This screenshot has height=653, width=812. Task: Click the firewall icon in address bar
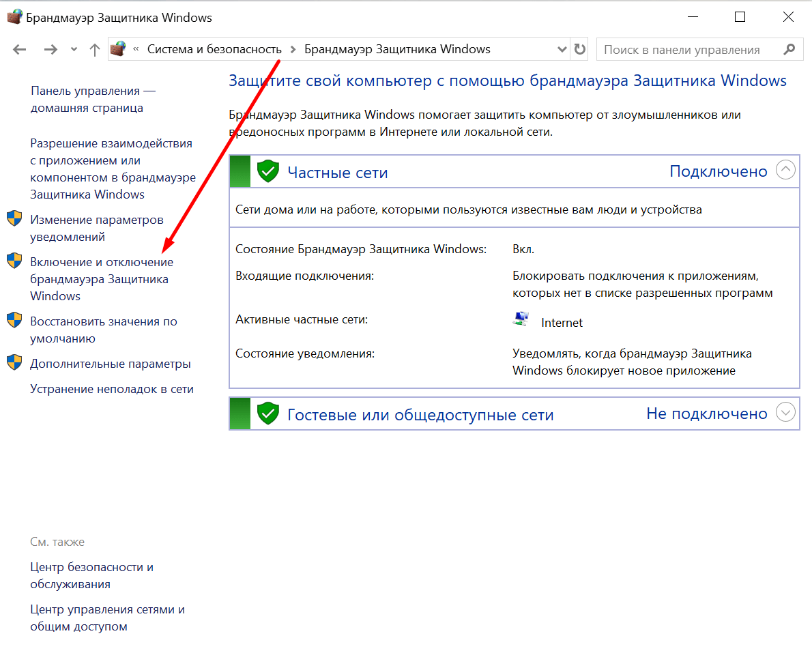pos(119,48)
